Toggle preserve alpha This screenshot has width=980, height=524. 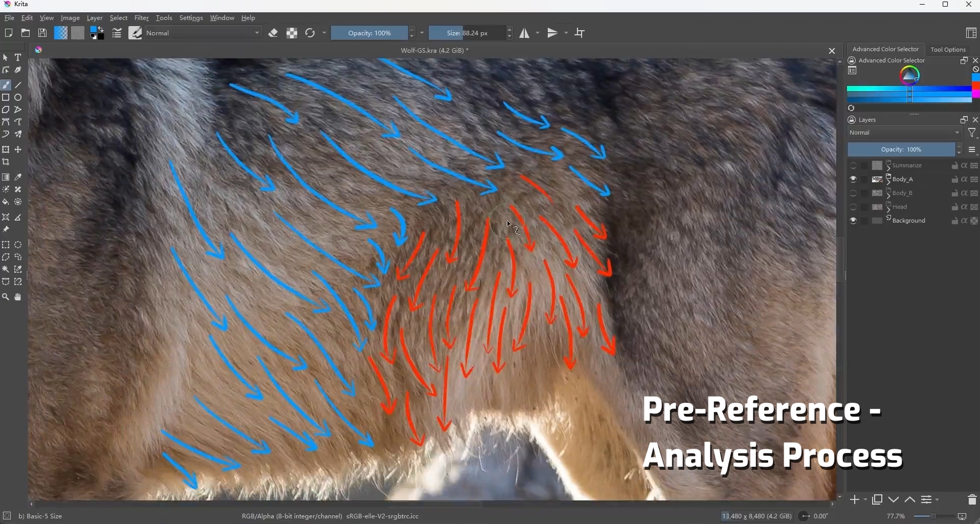click(x=293, y=33)
